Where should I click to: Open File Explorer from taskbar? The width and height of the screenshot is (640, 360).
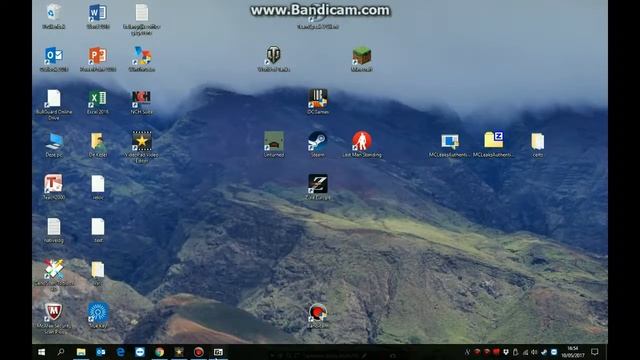(81, 352)
